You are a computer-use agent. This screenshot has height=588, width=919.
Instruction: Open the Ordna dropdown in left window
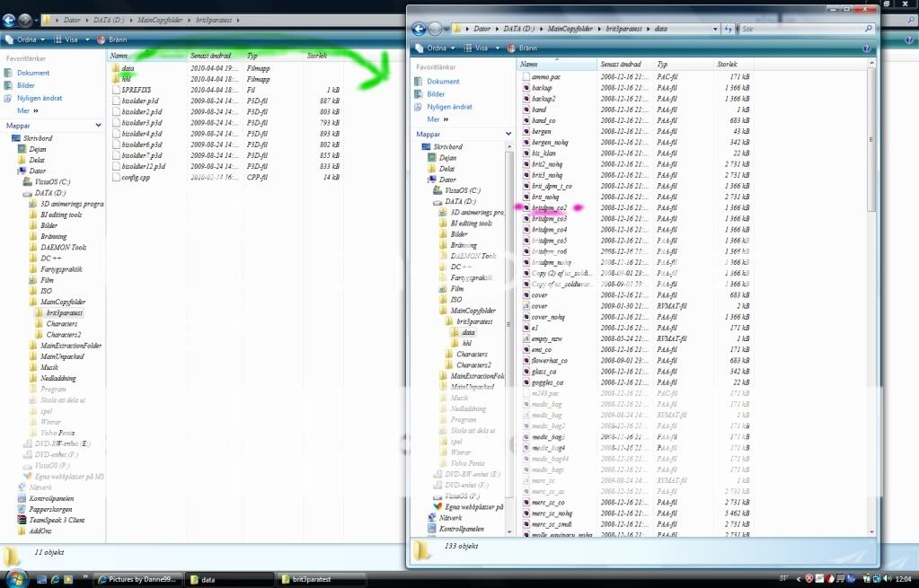24,39
